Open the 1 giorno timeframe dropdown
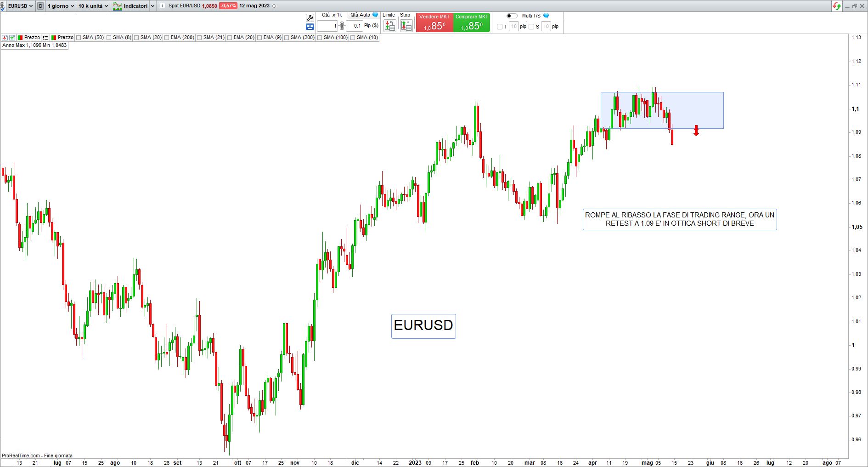 61,6
